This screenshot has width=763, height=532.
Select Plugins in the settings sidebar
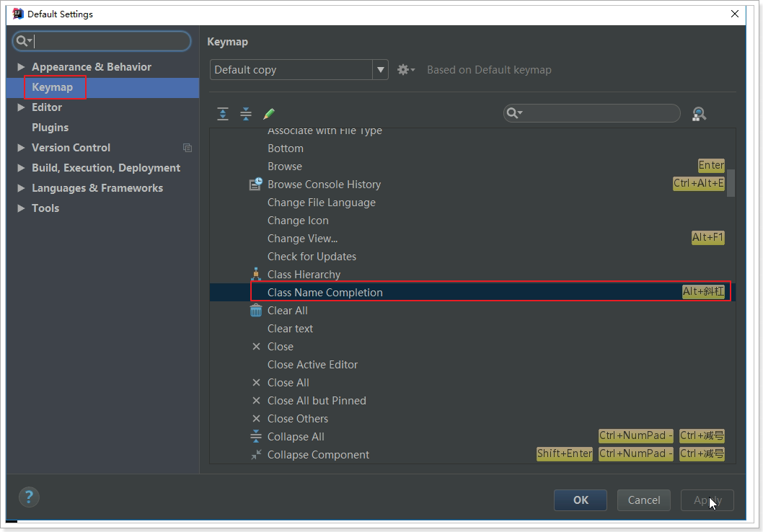pos(50,128)
